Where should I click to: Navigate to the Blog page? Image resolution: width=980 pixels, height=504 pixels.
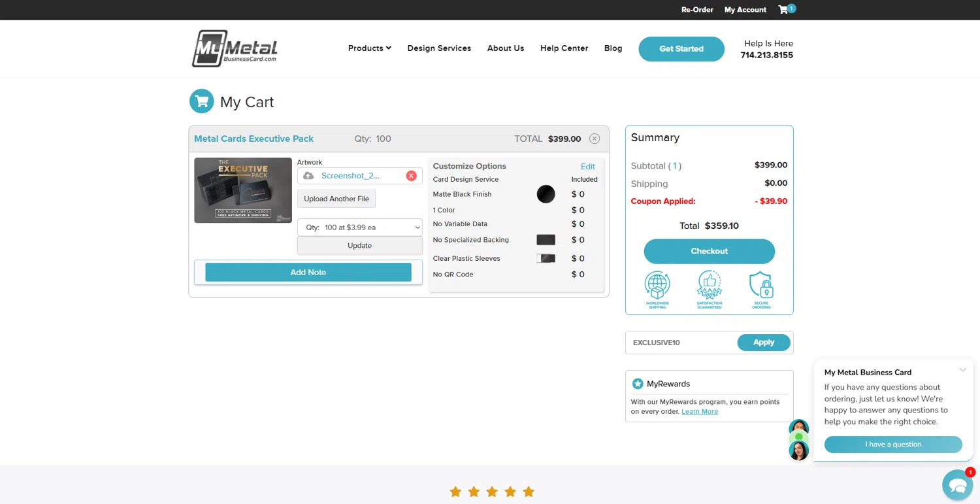613,48
